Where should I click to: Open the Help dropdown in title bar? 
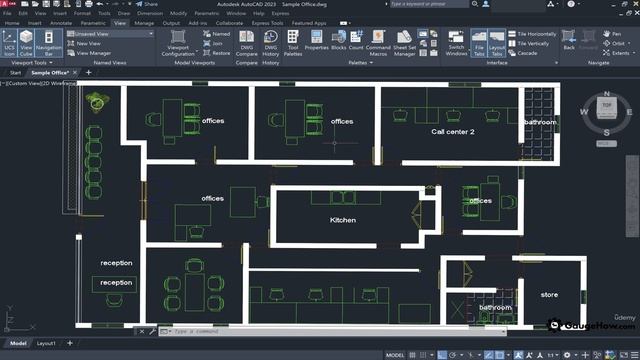tap(579, 4)
